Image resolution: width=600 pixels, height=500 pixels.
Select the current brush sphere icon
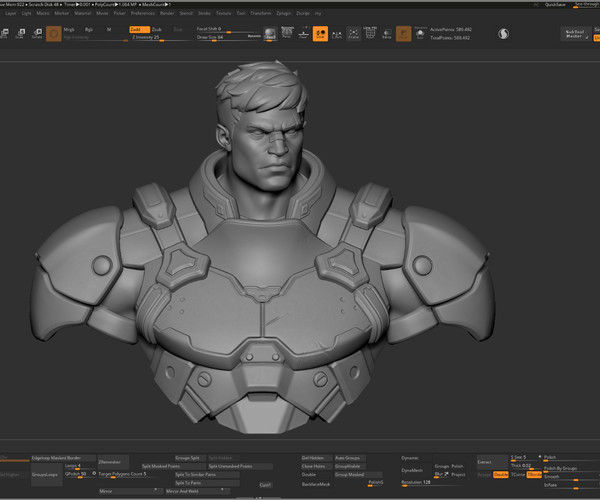point(270,34)
